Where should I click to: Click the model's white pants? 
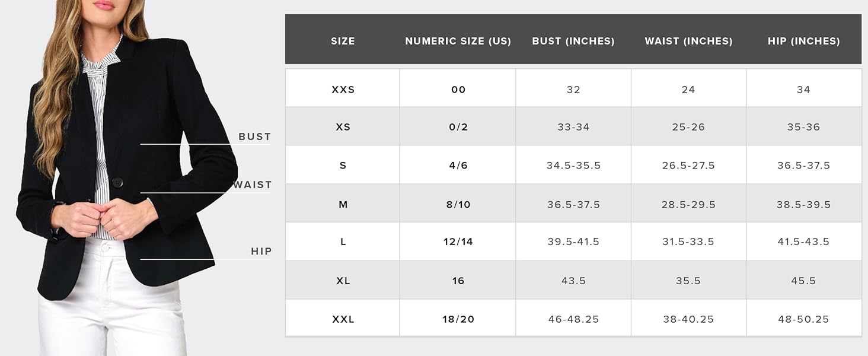[113, 309]
